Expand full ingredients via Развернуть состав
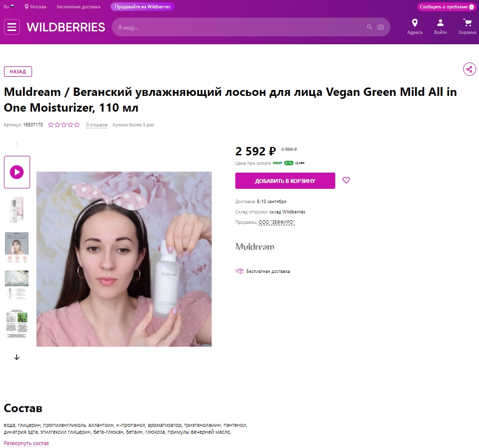Screen dimensions: 479x448 [x=26, y=443]
